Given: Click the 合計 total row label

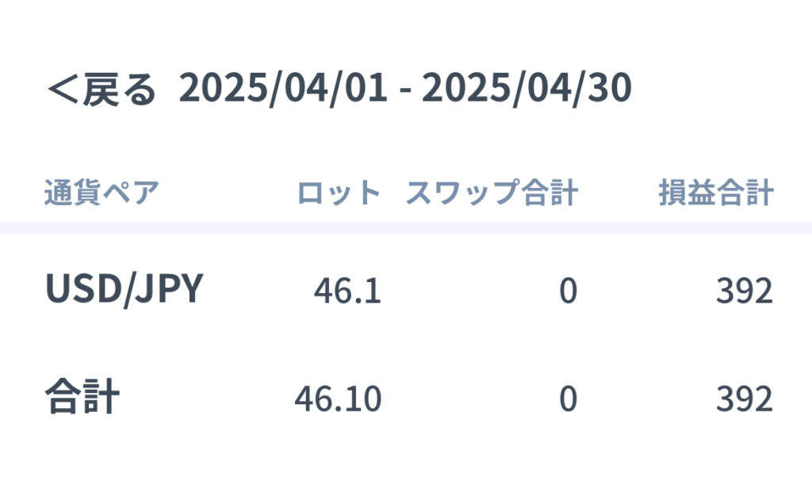Looking at the screenshot, I should coord(82,397).
